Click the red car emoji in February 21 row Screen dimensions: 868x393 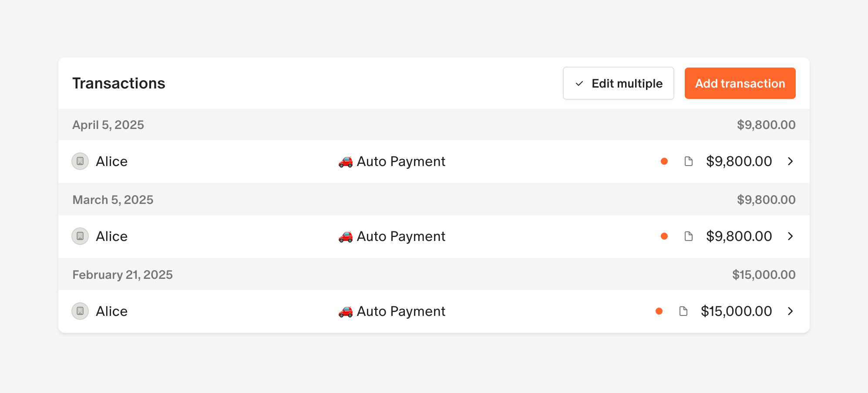346,312
